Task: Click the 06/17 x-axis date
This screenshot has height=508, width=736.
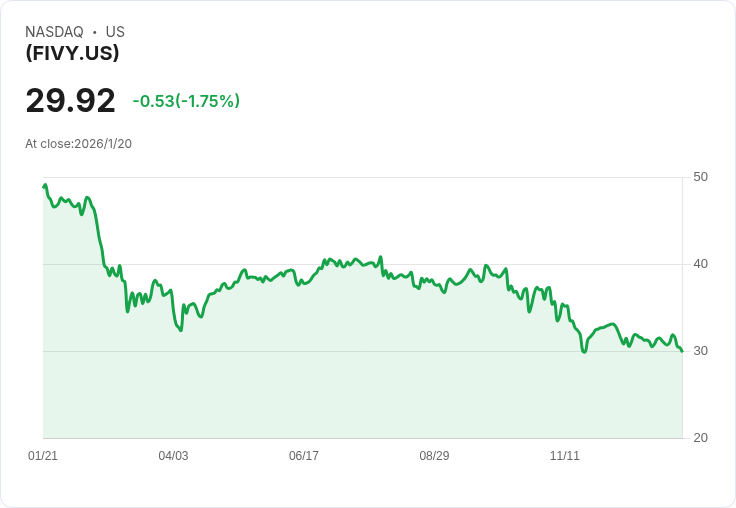Action: [x=304, y=455]
